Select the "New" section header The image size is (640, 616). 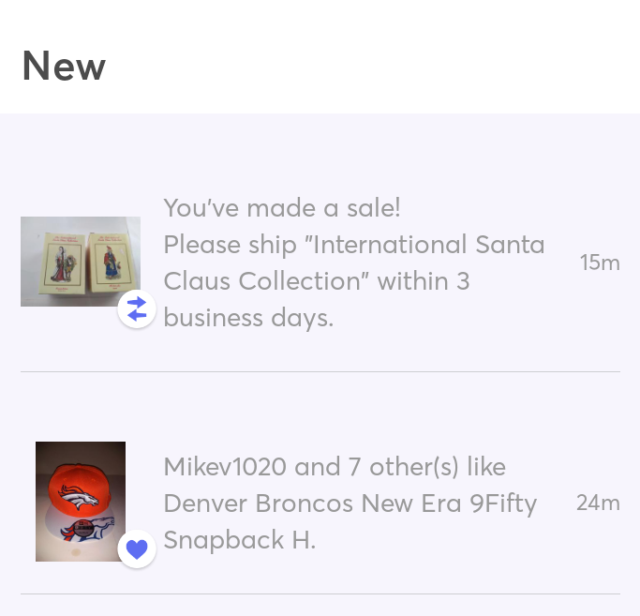tap(64, 66)
